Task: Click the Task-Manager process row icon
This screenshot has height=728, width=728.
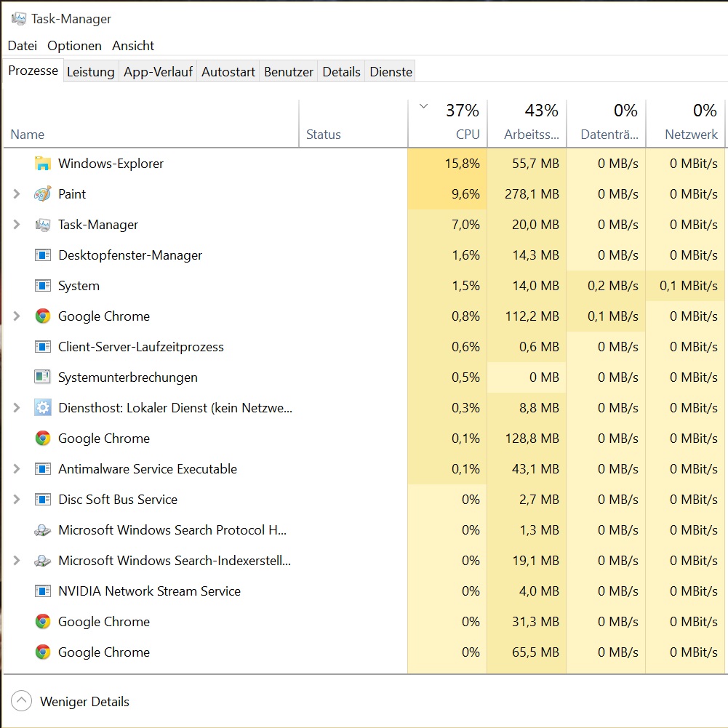Action: (43, 225)
